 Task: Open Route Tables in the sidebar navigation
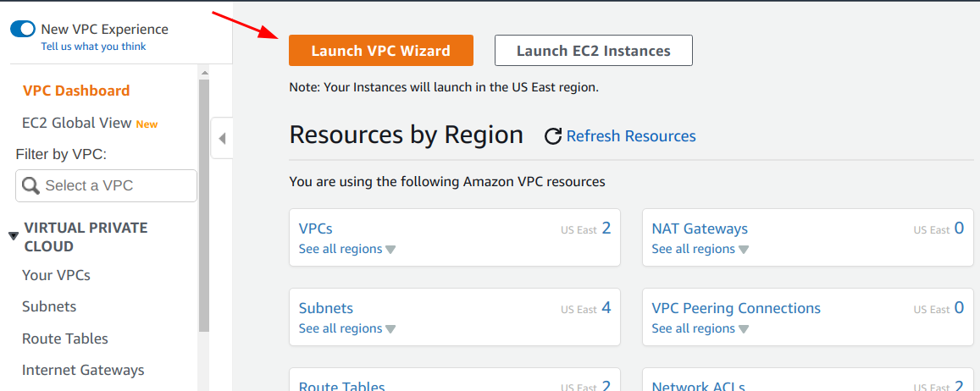65,339
